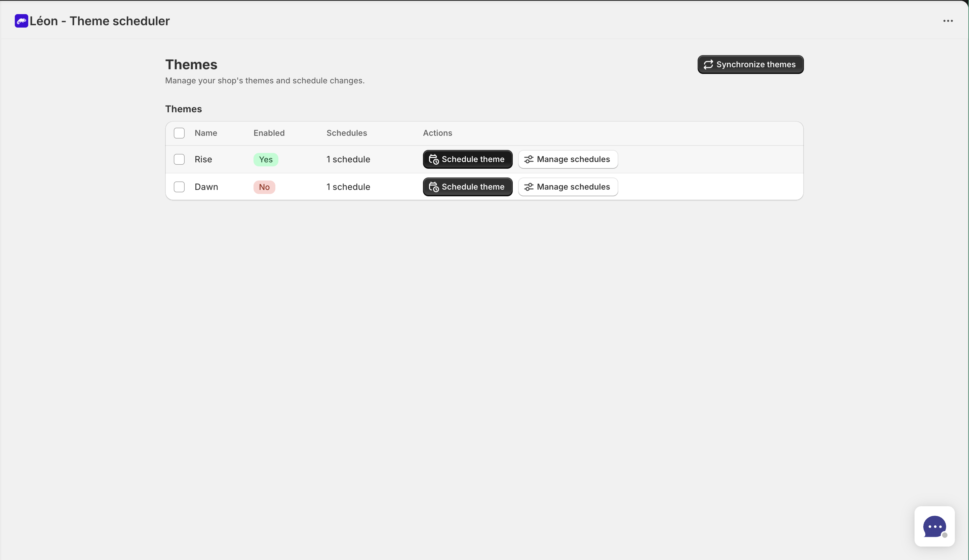Click the Dawn theme name
Screen dimensions: 969x560
(206, 187)
